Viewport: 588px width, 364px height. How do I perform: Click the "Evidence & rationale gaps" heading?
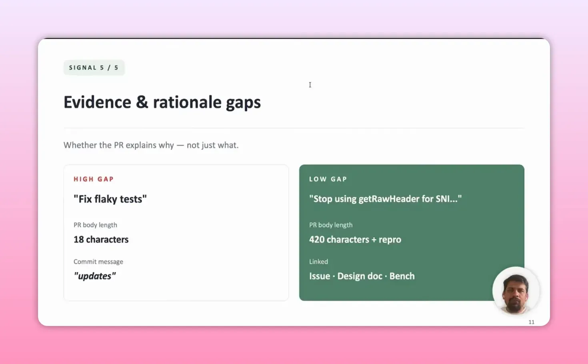[x=162, y=102]
